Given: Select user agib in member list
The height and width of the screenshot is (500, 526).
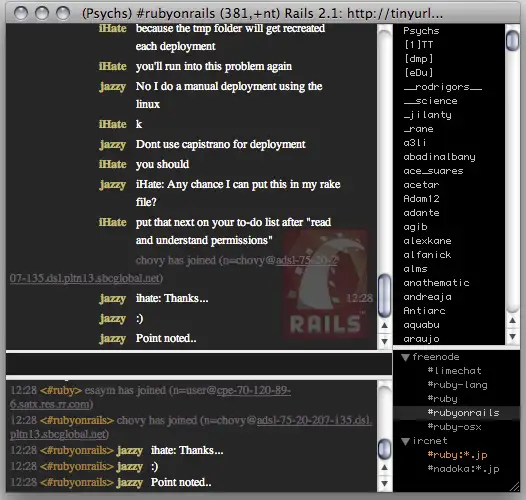Looking at the screenshot, I should tap(415, 227).
